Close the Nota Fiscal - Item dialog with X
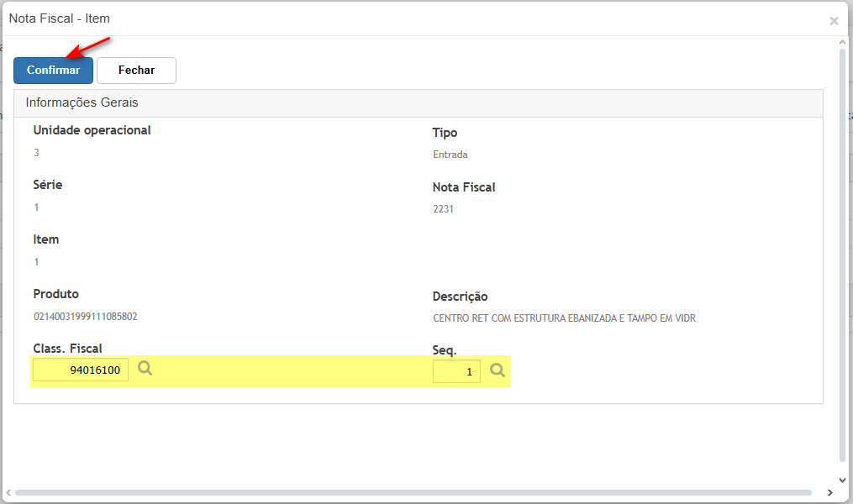Image resolution: width=853 pixels, height=504 pixels. [x=834, y=21]
